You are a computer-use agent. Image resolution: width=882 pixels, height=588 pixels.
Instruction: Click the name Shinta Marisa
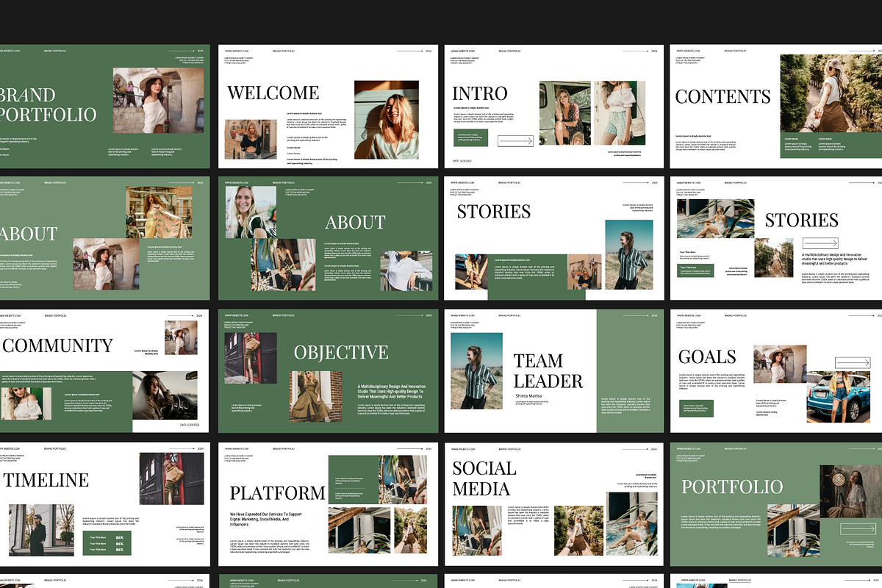point(529,396)
